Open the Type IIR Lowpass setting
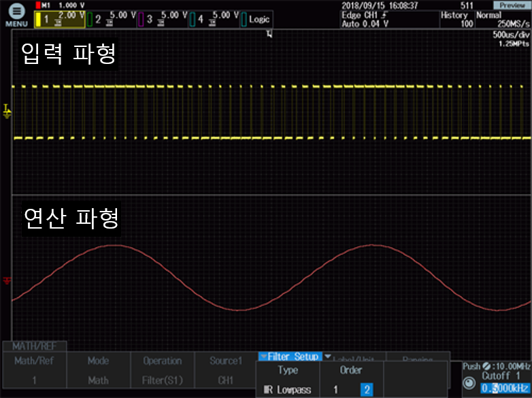The image size is (532, 398). point(287,380)
